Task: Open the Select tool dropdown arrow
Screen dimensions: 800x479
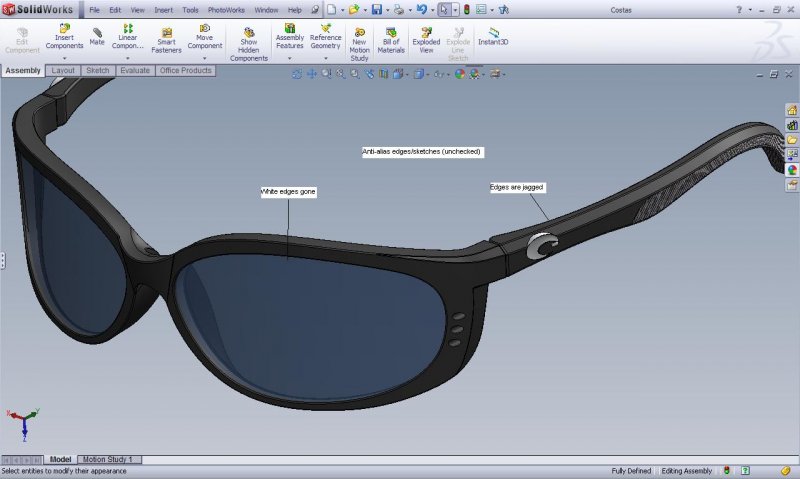Action: click(x=455, y=10)
